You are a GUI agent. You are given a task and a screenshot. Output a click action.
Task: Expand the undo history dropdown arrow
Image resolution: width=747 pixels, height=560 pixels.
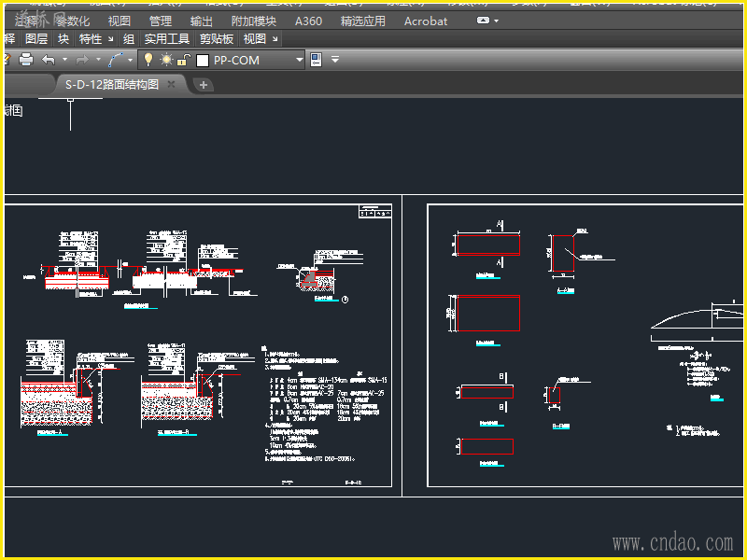point(64,60)
